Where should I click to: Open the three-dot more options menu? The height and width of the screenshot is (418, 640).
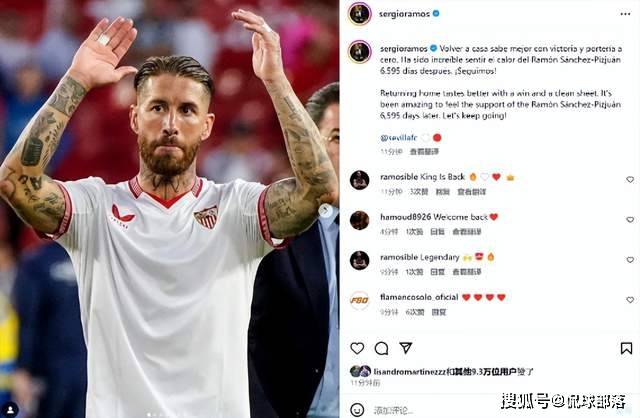point(625,14)
